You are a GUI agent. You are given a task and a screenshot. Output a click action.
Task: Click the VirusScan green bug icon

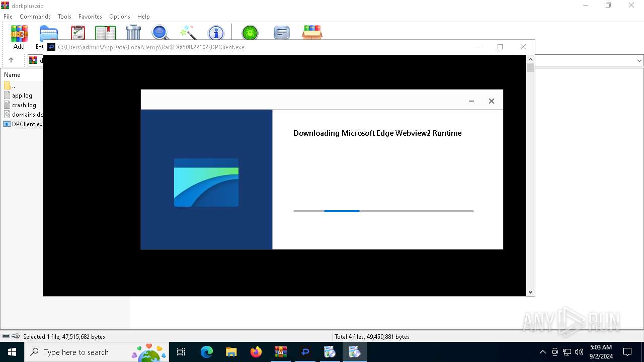tap(250, 33)
